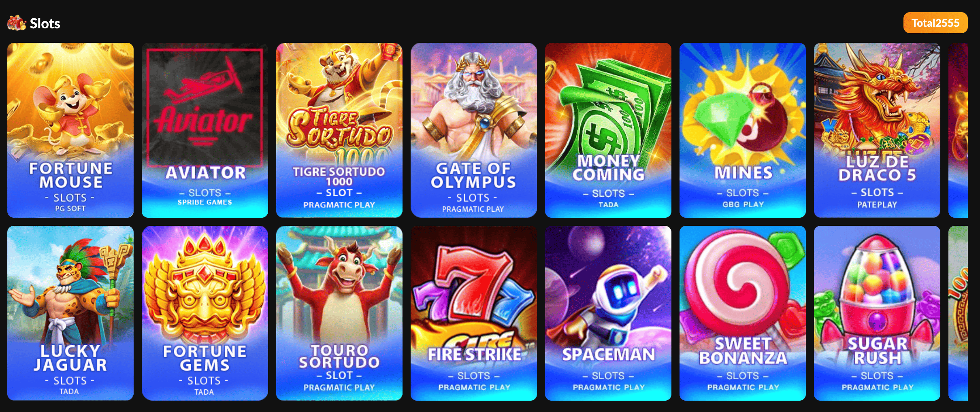980x412 pixels.
Task: Open the Fire Strike slot game
Action: (x=474, y=313)
